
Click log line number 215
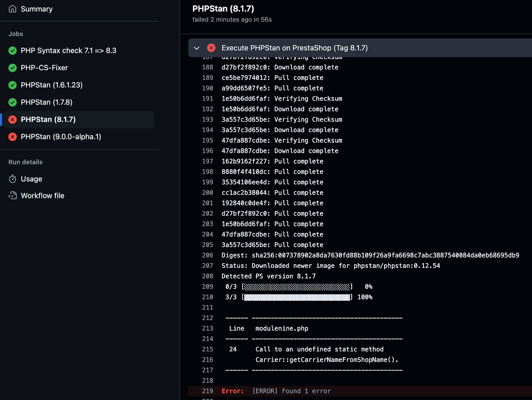(207, 349)
